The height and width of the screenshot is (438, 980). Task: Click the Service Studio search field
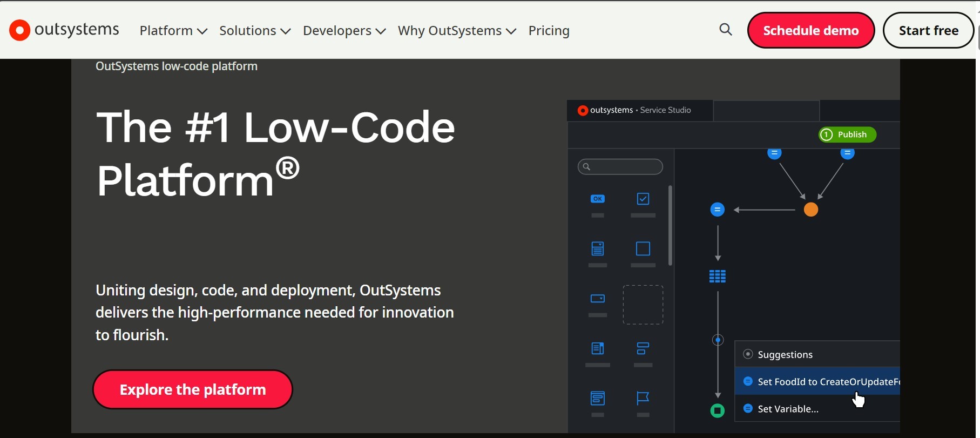coord(620,167)
